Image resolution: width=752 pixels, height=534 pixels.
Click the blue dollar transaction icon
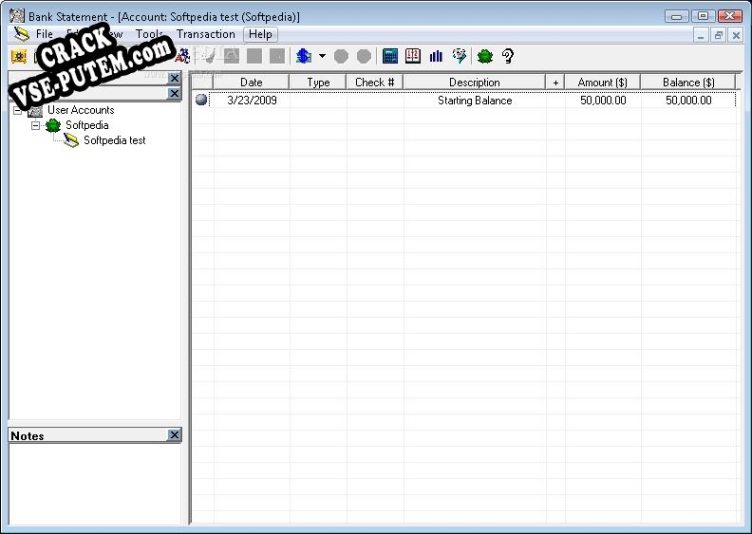tap(304, 56)
